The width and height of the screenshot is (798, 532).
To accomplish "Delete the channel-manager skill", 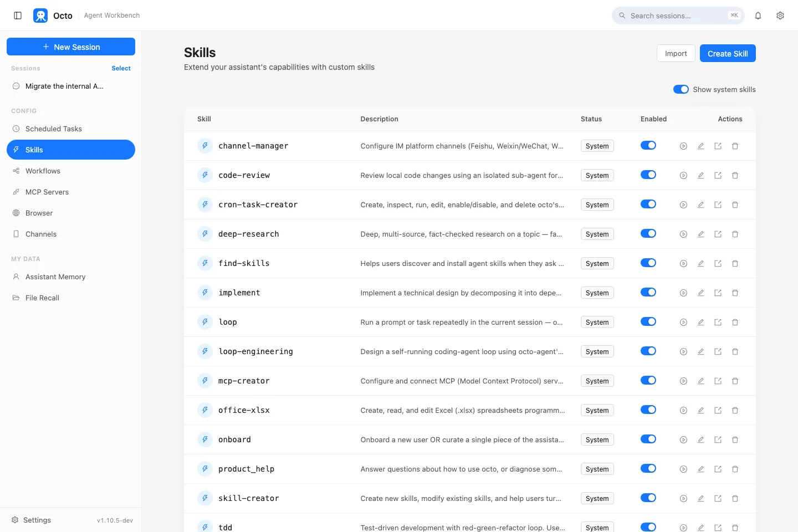I will [735, 146].
